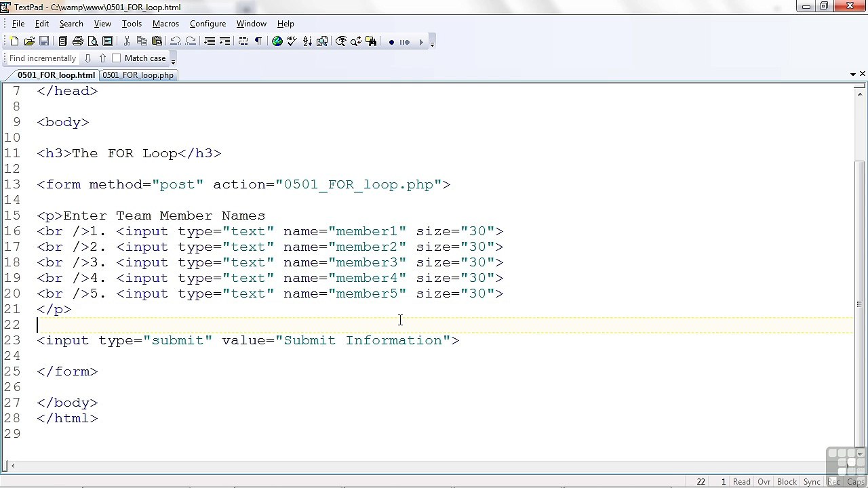Screen dimensions: 868x488
Task: Copy selection with the Copy icon
Action: pyautogui.click(x=142, y=41)
